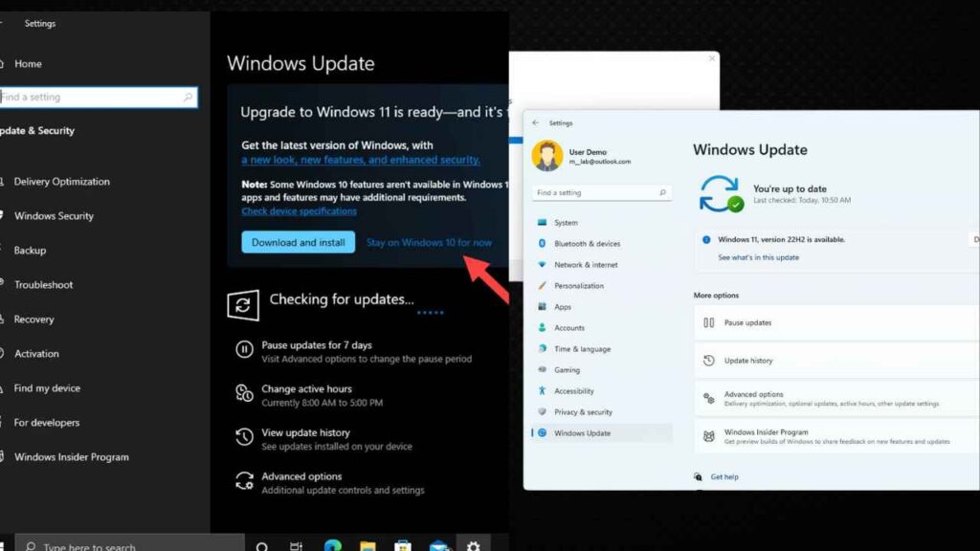Click the Task View taskbar icon
This screenshot has width=980, height=551.
pyautogui.click(x=297, y=546)
